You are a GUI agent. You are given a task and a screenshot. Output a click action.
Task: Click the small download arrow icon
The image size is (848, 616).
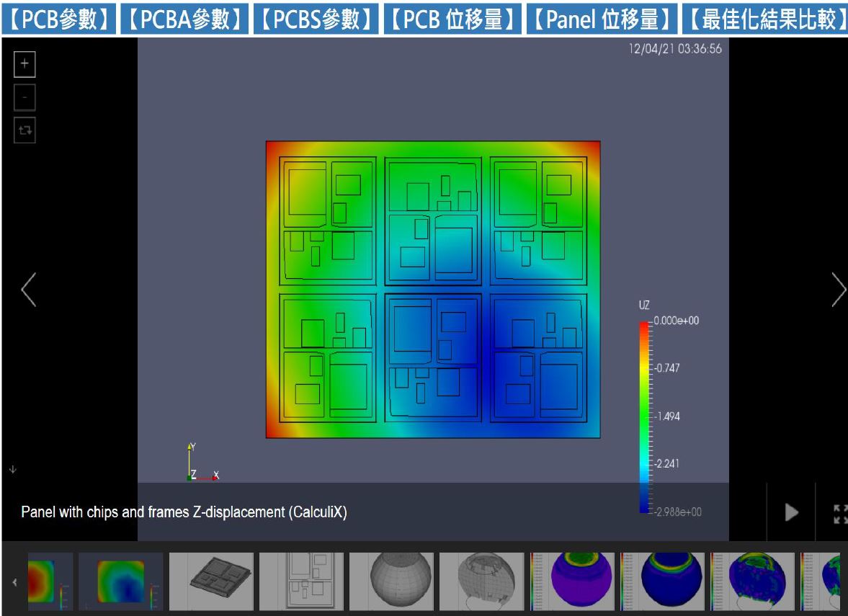(x=12, y=470)
